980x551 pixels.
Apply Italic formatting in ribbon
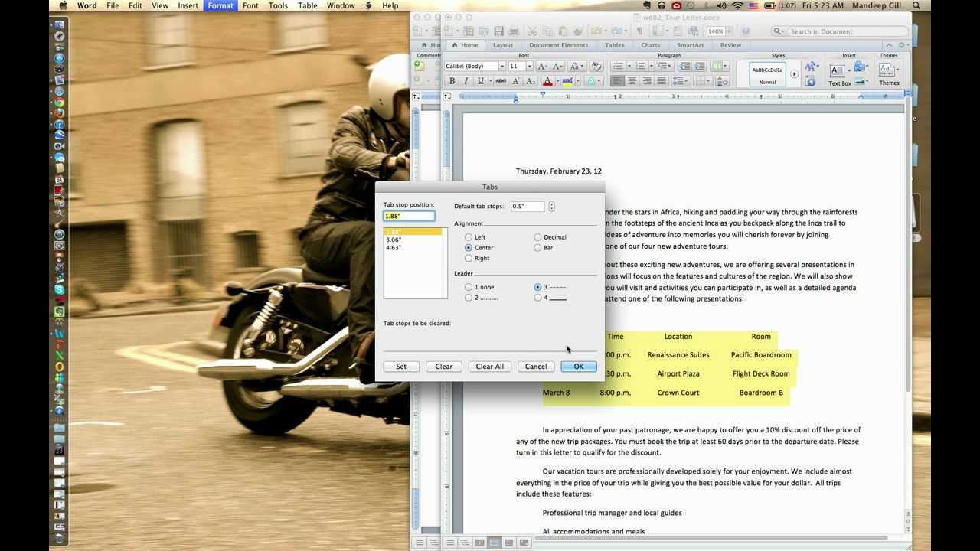pyautogui.click(x=465, y=81)
